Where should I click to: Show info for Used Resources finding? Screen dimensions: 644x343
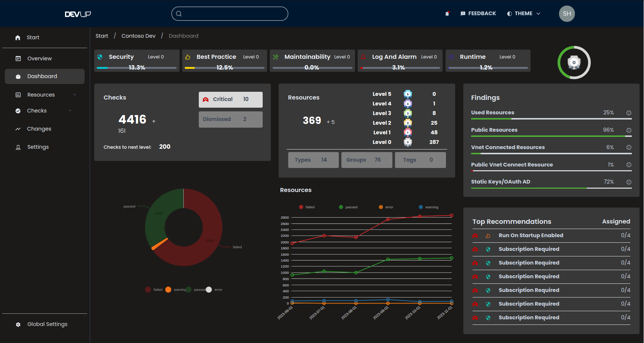629,113
